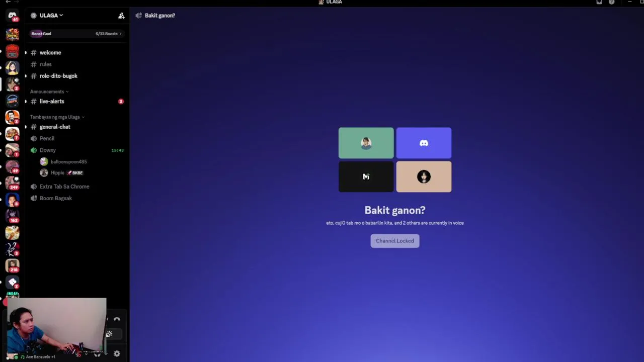The height and width of the screenshot is (362, 644).
Task: Select user Hippie in Downy channel
Action: click(57, 173)
